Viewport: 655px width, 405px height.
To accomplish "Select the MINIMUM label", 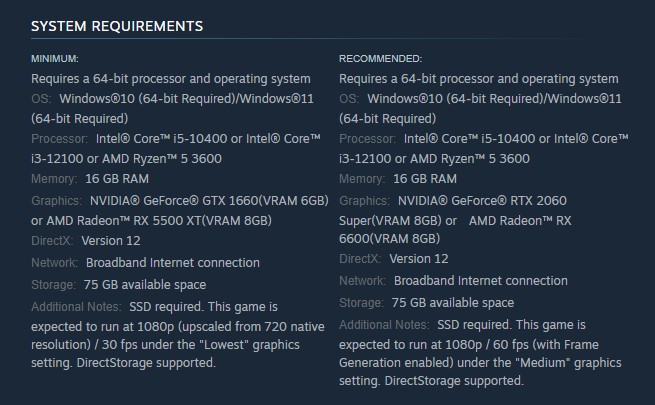I will pos(55,58).
